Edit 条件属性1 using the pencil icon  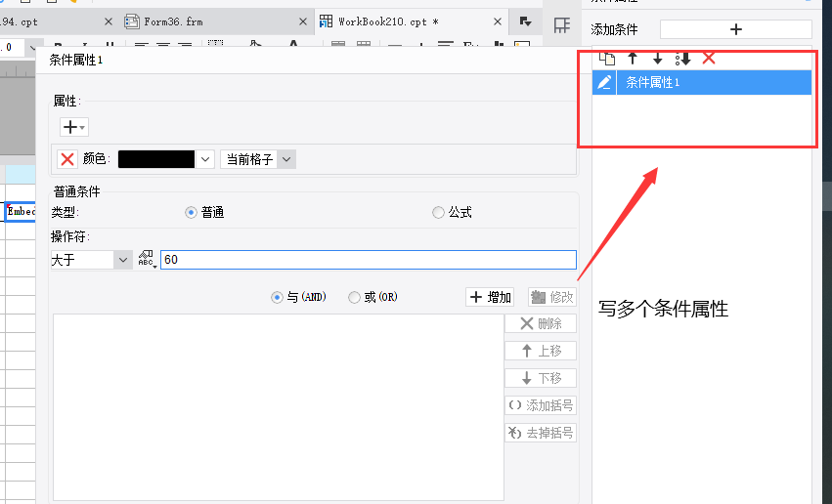tap(604, 83)
